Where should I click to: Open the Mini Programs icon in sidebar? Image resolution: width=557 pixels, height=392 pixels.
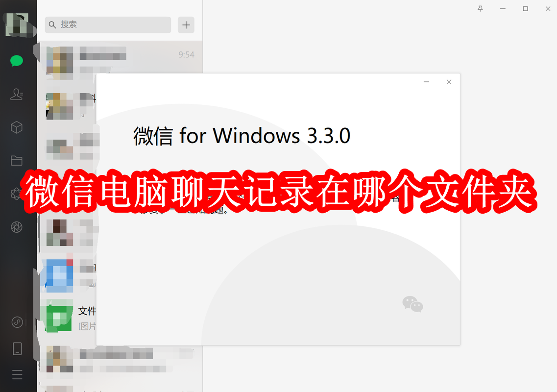[x=17, y=322]
